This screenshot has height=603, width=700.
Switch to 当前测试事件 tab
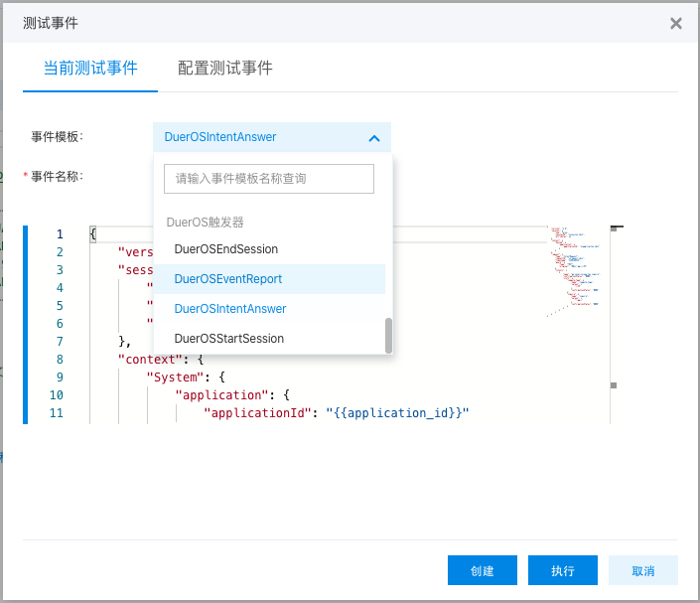(90, 69)
